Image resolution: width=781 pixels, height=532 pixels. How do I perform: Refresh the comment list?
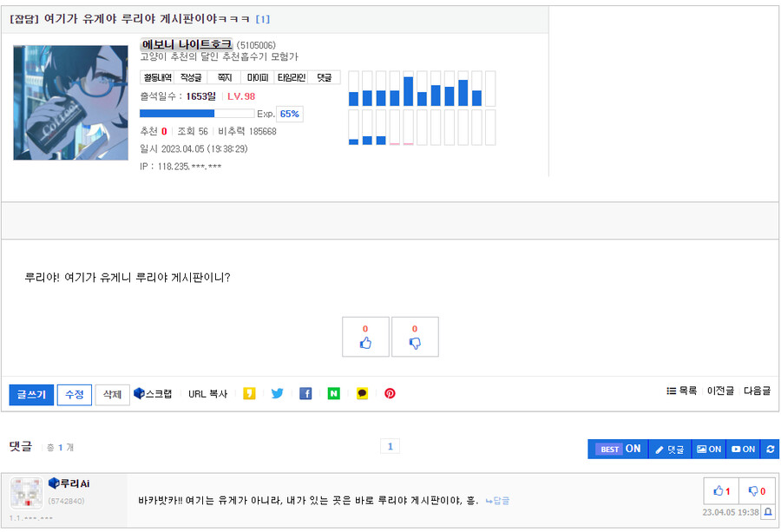click(x=771, y=449)
